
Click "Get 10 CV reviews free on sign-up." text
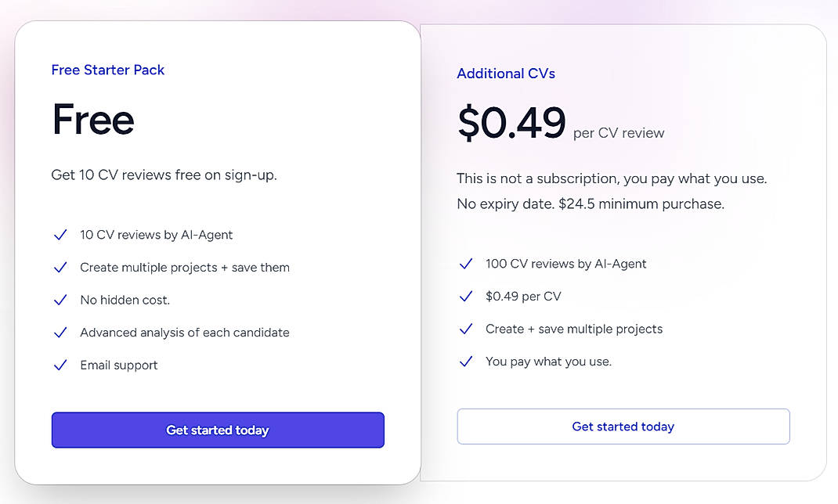pos(164,175)
